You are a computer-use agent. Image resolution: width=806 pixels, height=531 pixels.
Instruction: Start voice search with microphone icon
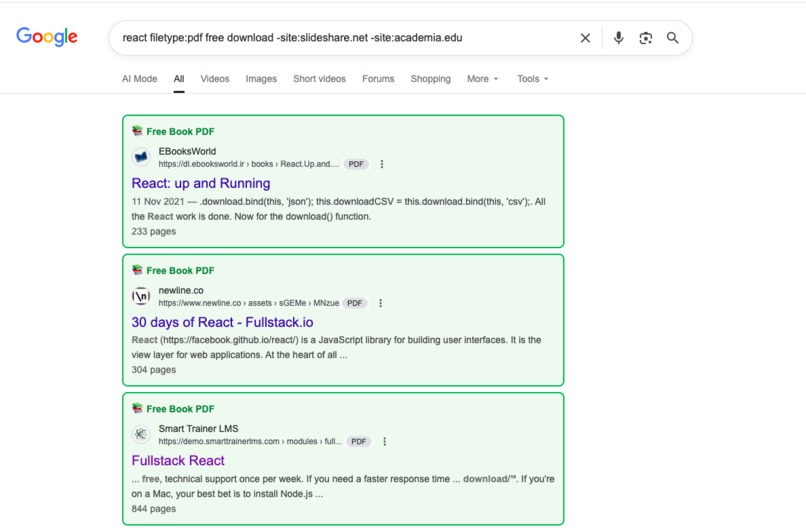pos(618,38)
